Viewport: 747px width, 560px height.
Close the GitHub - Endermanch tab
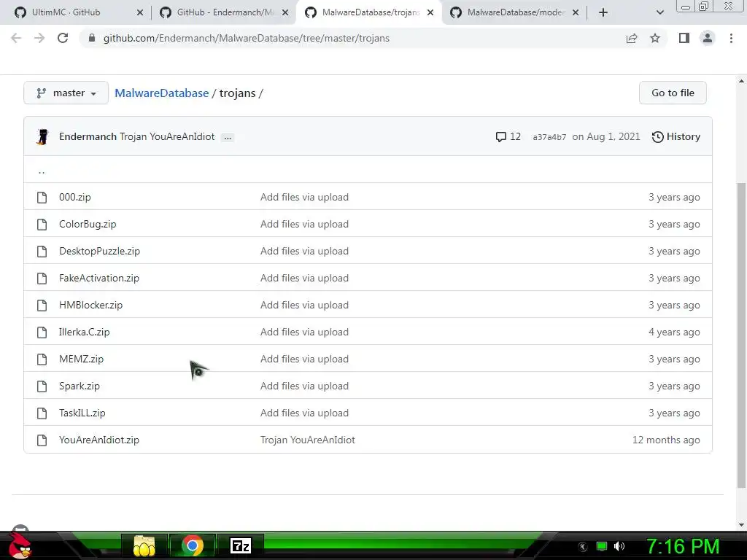[285, 12]
